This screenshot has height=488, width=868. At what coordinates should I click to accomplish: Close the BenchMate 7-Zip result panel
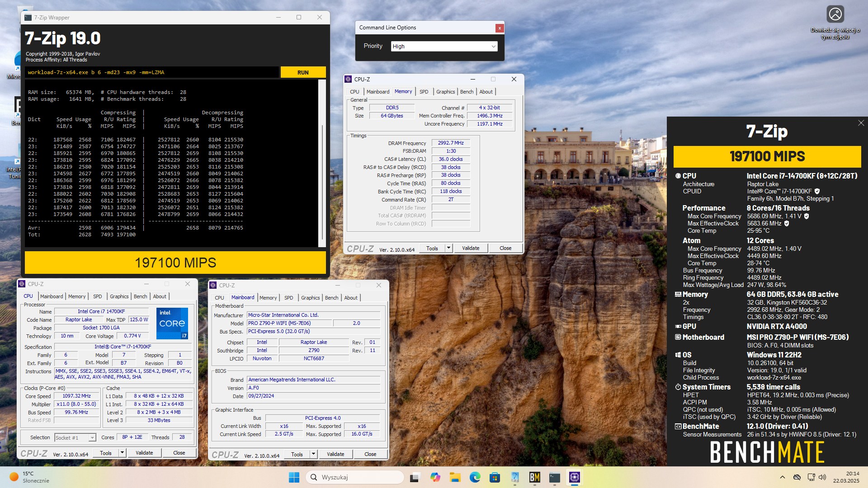(x=861, y=123)
